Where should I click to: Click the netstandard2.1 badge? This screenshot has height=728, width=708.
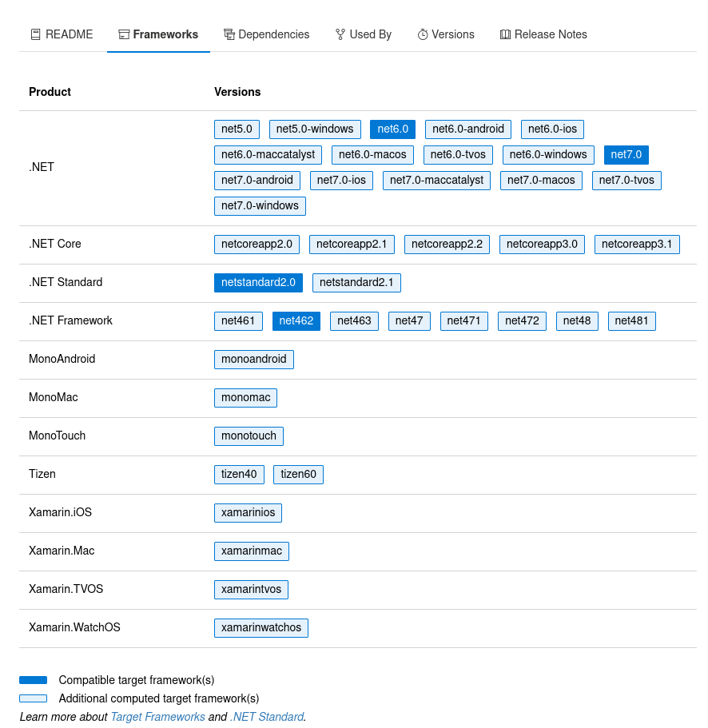point(356,283)
